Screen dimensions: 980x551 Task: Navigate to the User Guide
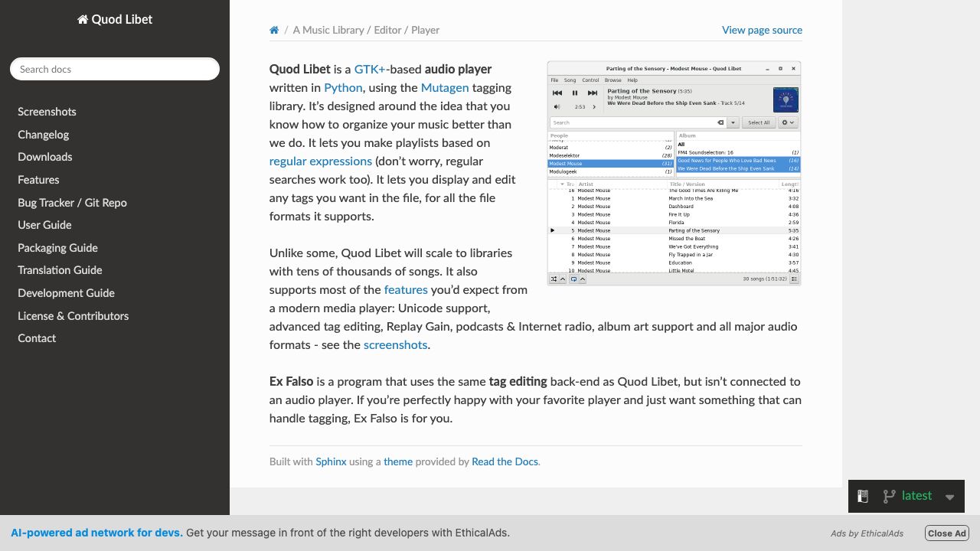44,225
